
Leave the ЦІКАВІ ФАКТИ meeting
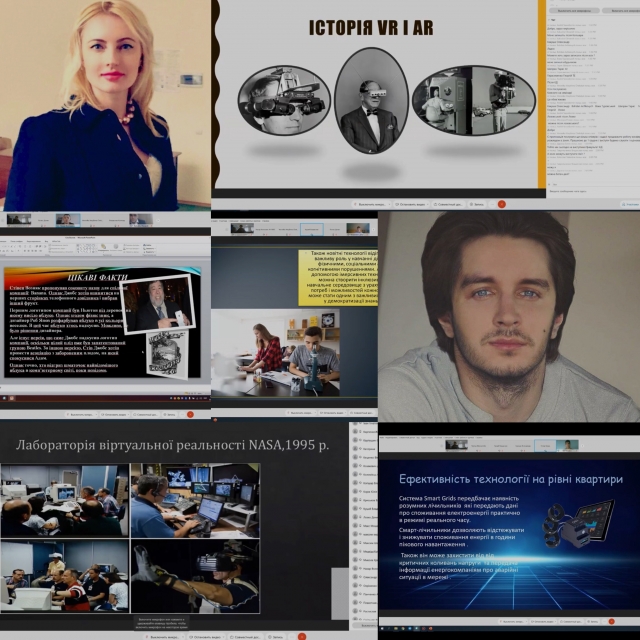pyautogui.click(x=190, y=414)
